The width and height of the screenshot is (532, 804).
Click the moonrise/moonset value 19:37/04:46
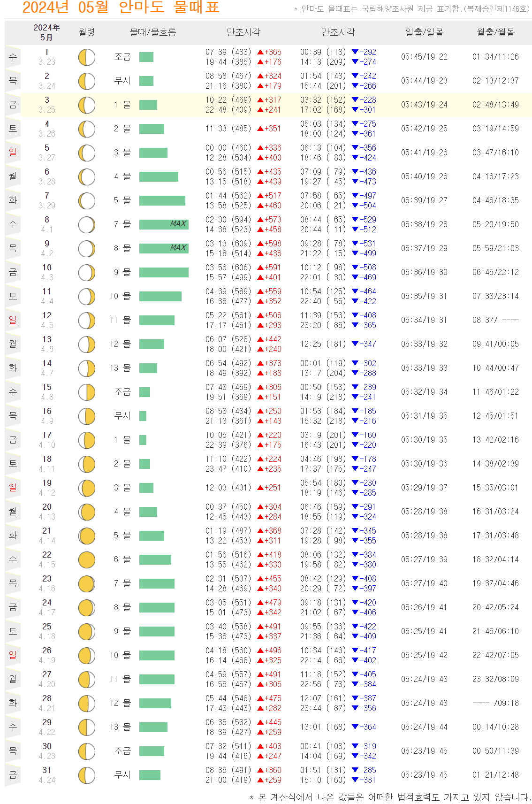(x=496, y=583)
